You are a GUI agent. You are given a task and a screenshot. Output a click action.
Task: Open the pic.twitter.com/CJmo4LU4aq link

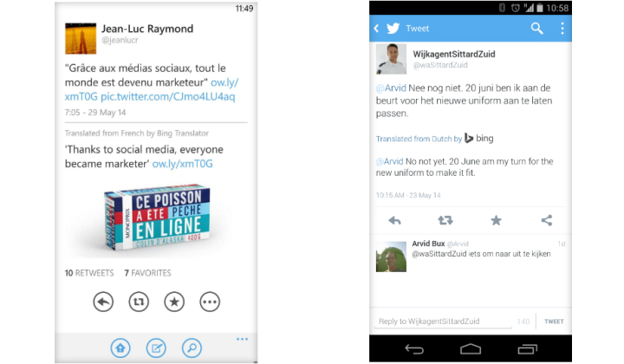tap(168, 97)
